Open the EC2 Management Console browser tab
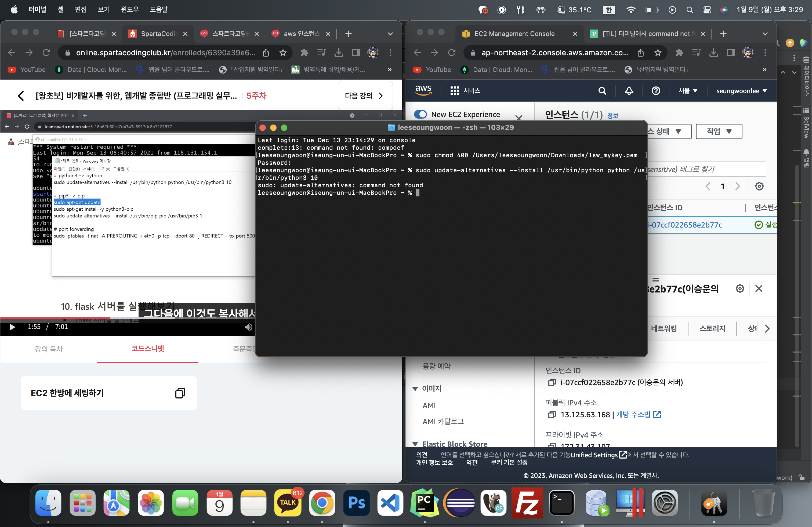812x527 pixels. [519, 34]
